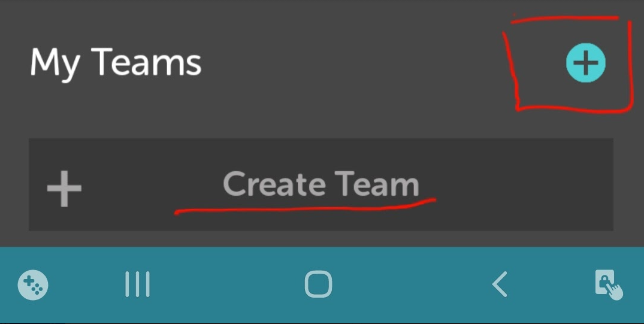Show recents from Android navigation bar

138,284
